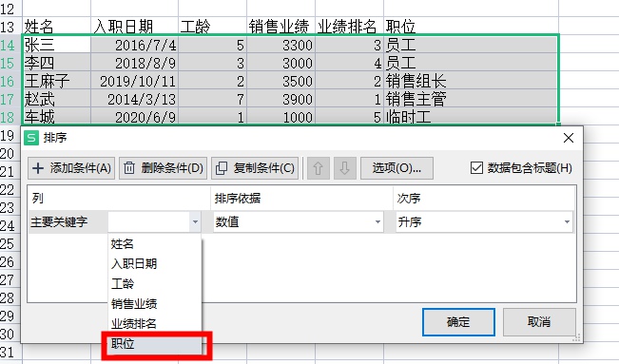Click 复制条件(C) button
The height and width of the screenshot is (364, 619).
pos(255,168)
